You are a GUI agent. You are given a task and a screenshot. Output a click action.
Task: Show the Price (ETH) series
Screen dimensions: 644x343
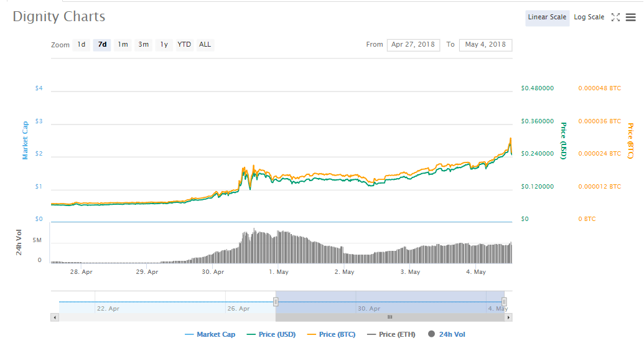(x=391, y=334)
